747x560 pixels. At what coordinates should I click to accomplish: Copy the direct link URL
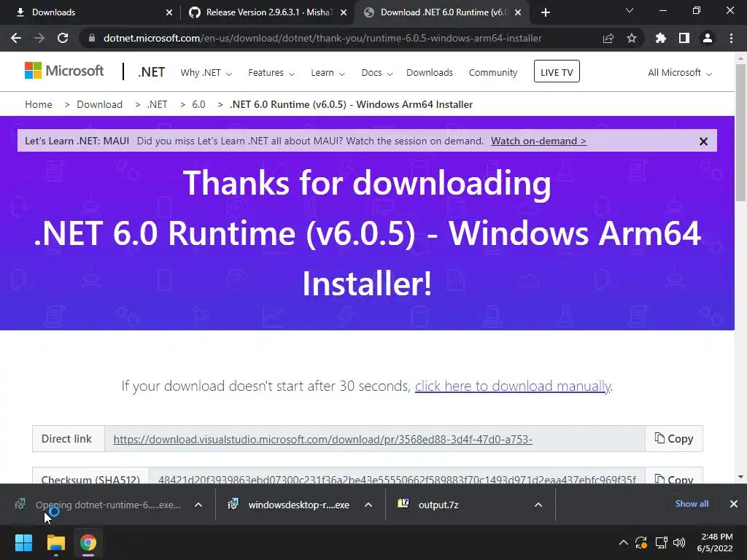click(673, 438)
